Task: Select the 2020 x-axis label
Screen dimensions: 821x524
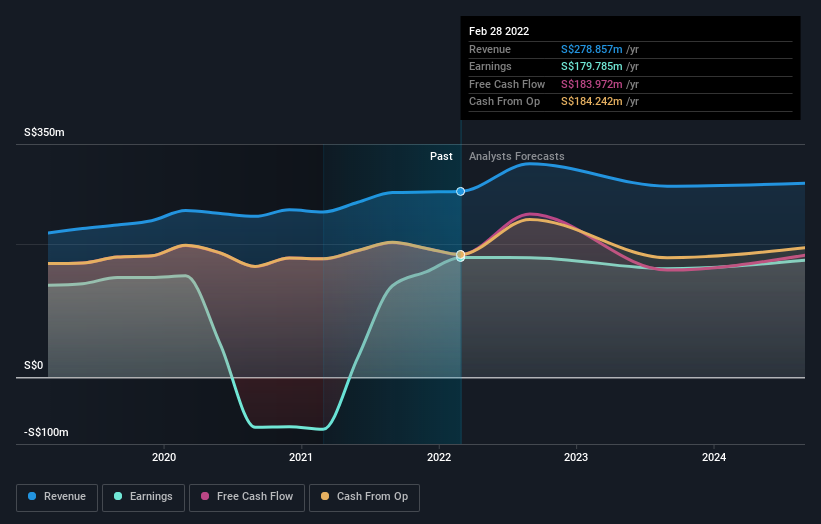Action: (x=164, y=458)
